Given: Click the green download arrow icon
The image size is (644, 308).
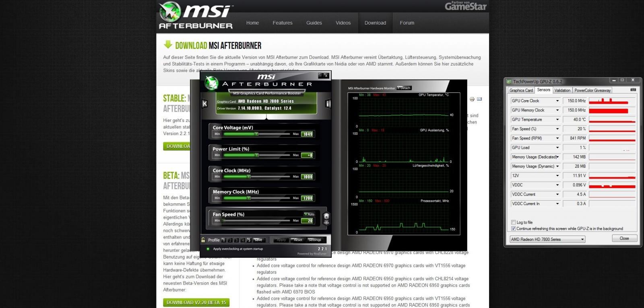Looking at the screenshot, I should (168, 45).
